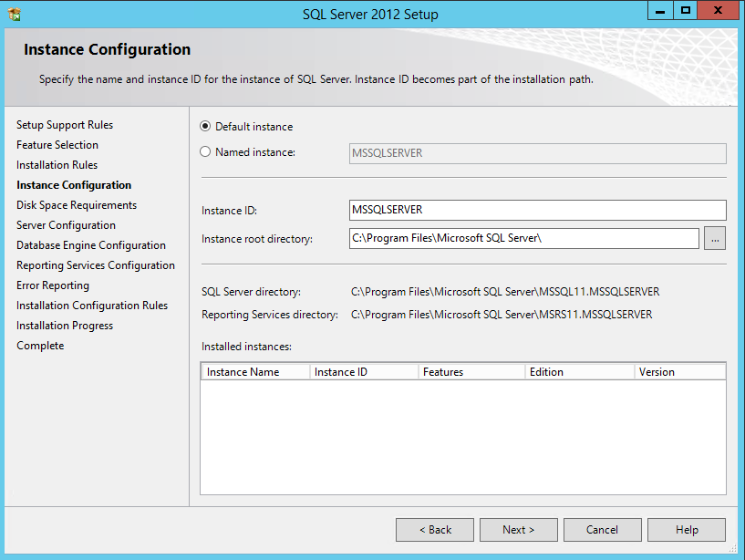The image size is (745, 560).
Task: Click the Next button to continue
Action: point(518,529)
